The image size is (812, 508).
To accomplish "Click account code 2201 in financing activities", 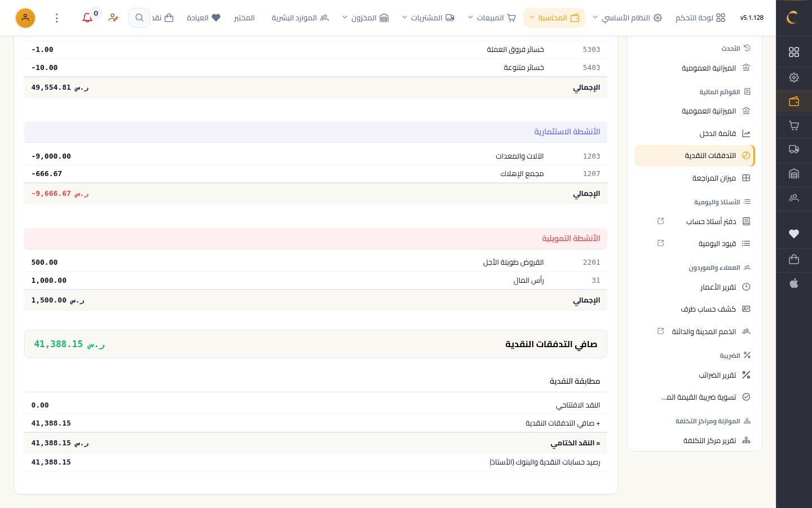I will coord(592,262).
